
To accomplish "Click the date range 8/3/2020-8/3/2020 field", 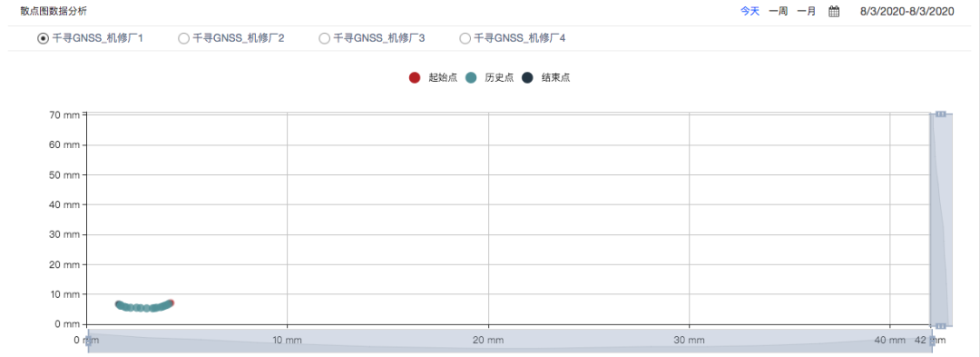I will click(x=906, y=11).
